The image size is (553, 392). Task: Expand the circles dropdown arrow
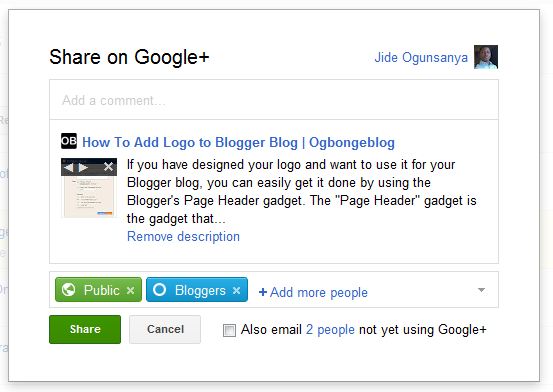point(481,290)
